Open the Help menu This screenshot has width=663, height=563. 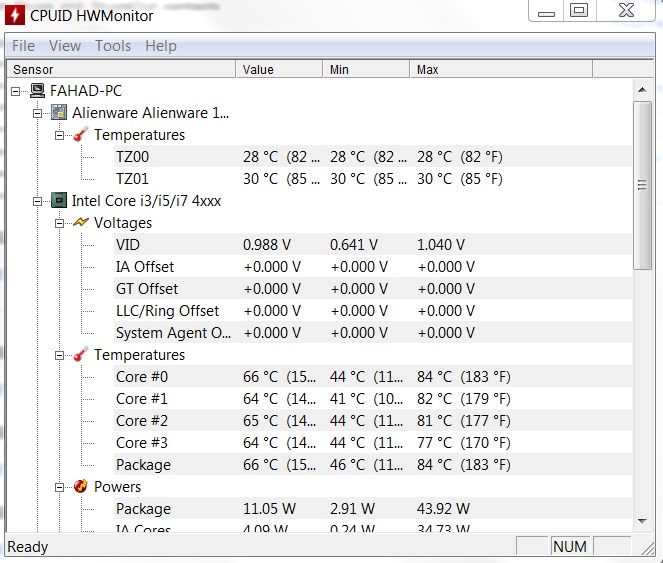(x=161, y=46)
